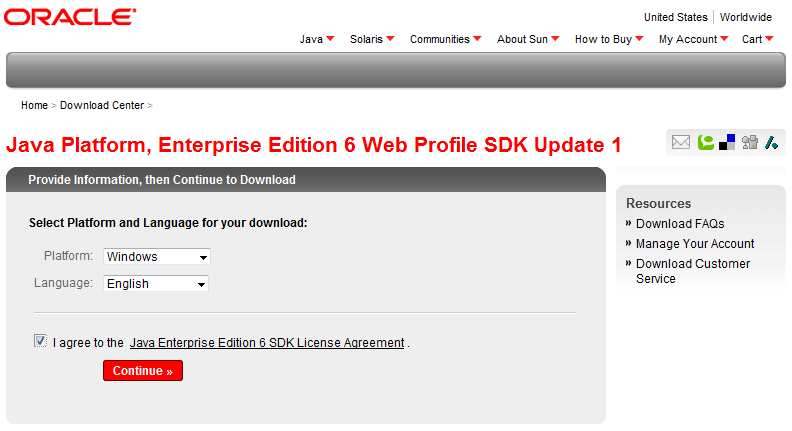Toggle the license agreement checkbox
This screenshot has width=792, height=431.
tap(40, 341)
